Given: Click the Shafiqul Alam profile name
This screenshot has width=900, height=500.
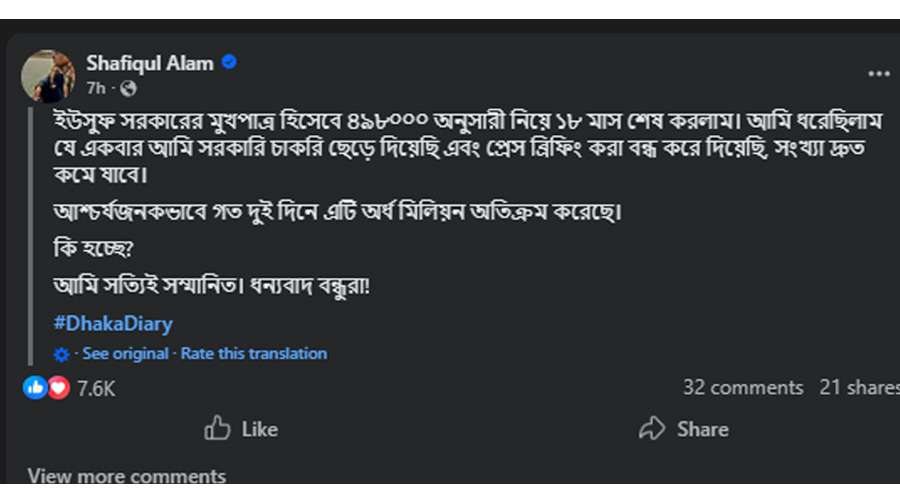Looking at the screenshot, I should coord(150,64).
